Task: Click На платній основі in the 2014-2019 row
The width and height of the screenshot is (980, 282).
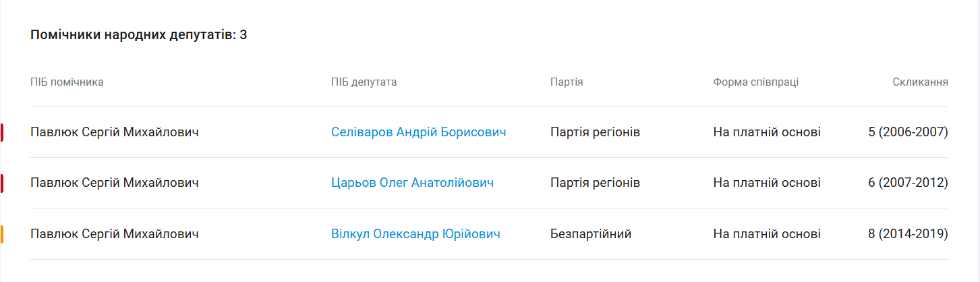Action: click(x=766, y=234)
